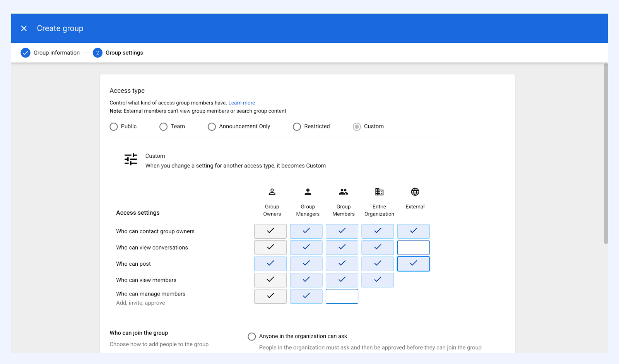The width and height of the screenshot is (619, 364).
Task: Select the Custom access type
Action: (357, 126)
